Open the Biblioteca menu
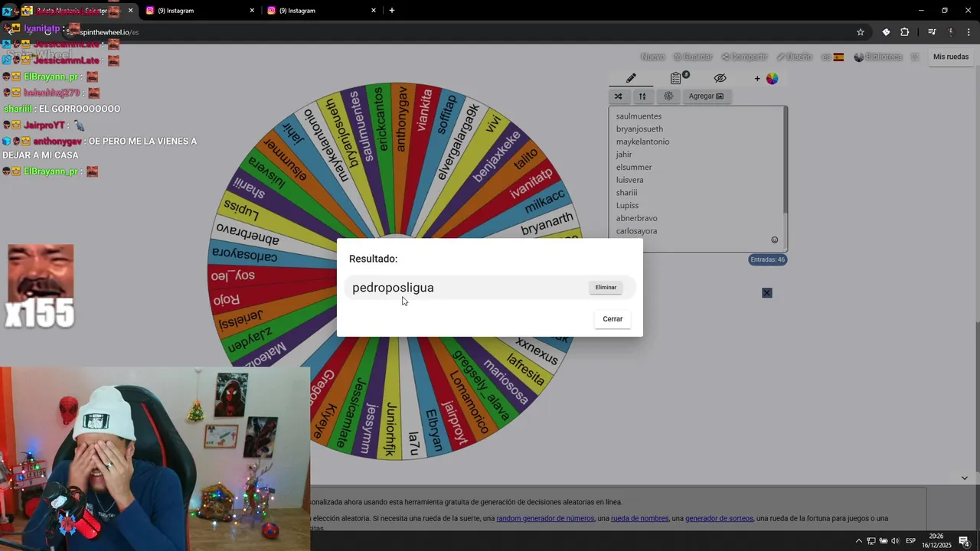The image size is (980, 551). tap(878, 57)
